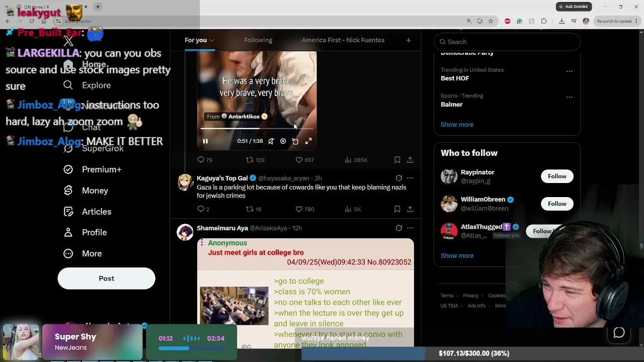Reload the page in the browser

coord(32,21)
